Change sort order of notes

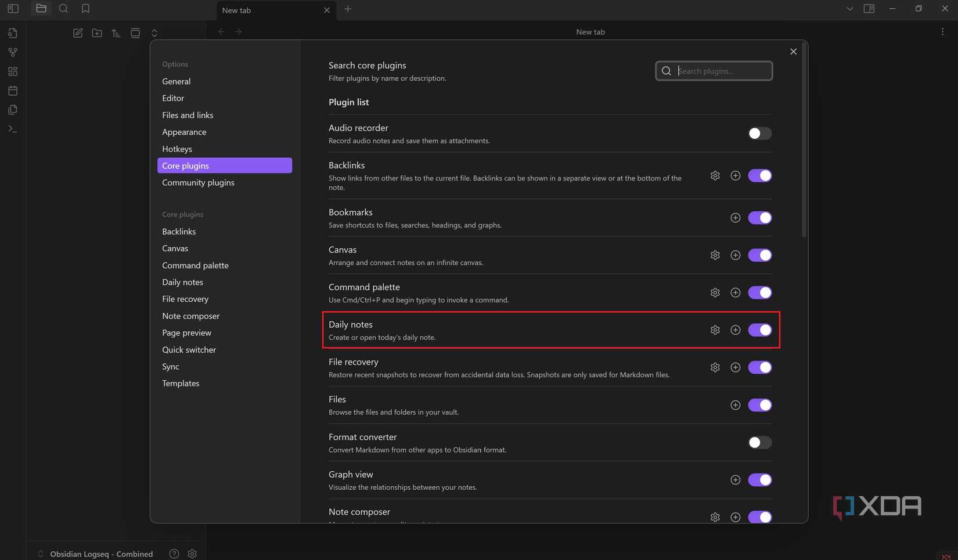[x=116, y=33]
